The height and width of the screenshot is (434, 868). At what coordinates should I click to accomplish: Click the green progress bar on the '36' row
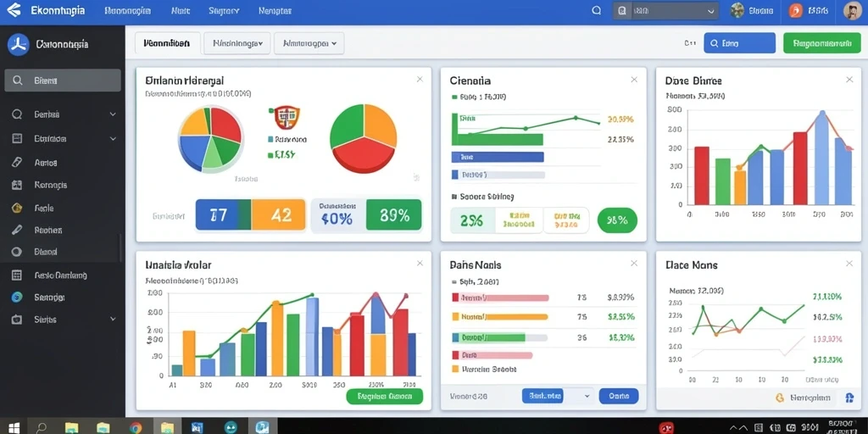click(488, 337)
